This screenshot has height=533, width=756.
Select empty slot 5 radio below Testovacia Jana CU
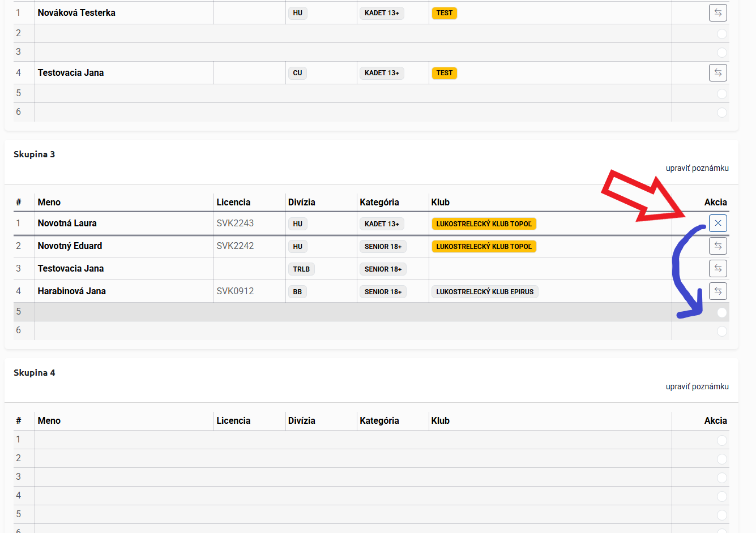click(x=721, y=94)
